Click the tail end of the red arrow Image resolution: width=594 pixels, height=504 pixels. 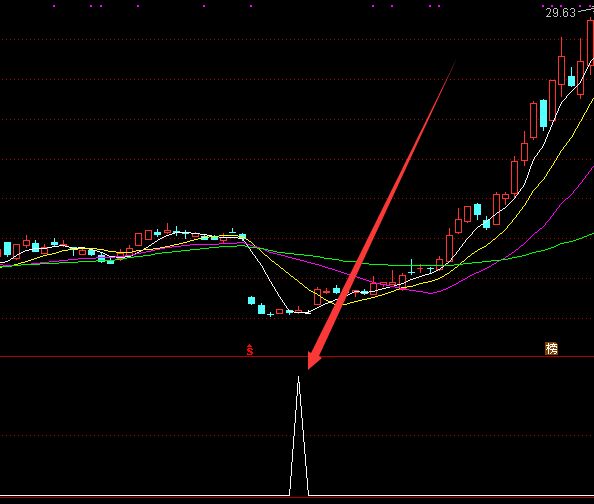tap(454, 62)
